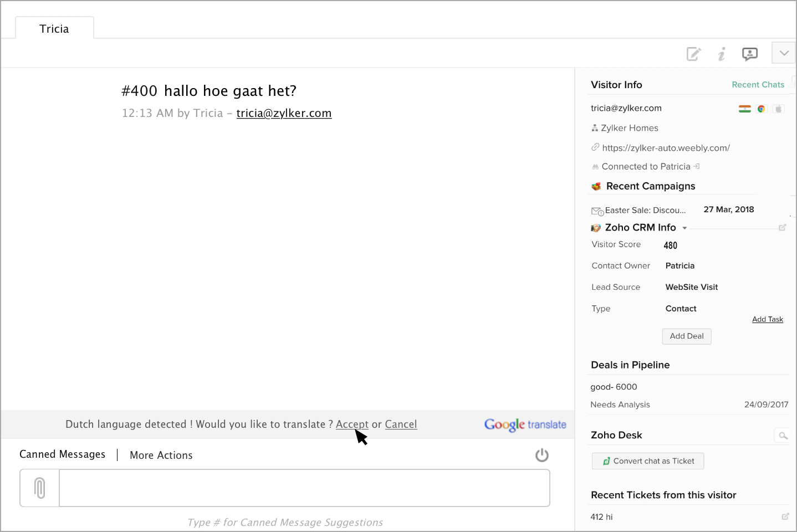797x532 pixels.
Task: Click the power icon to end chat
Action: point(541,455)
